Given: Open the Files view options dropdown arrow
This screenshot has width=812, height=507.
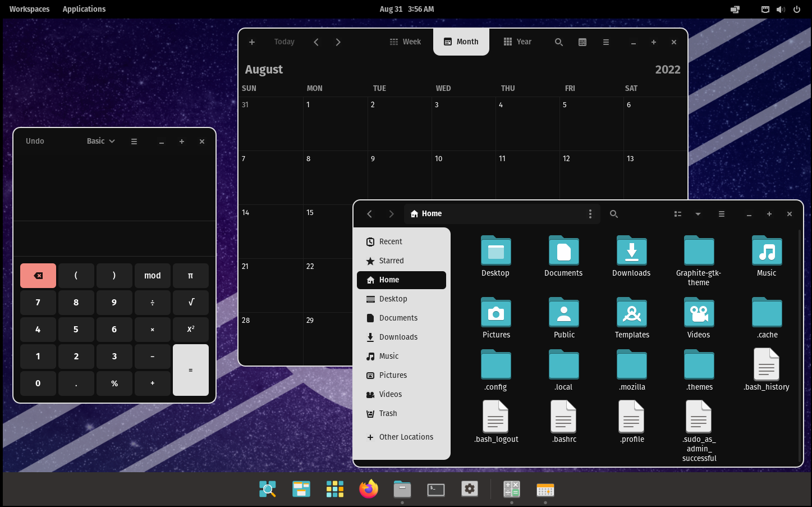Looking at the screenshot, I should tap(698, 214).
